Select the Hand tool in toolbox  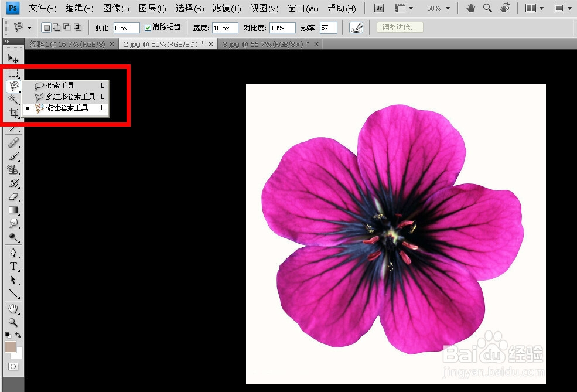click(13, 309)
